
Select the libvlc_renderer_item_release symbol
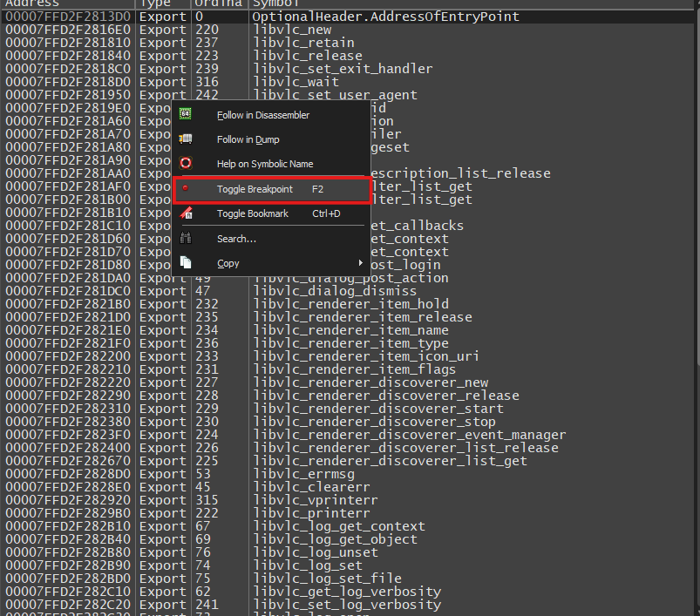[x=363, y=317]
